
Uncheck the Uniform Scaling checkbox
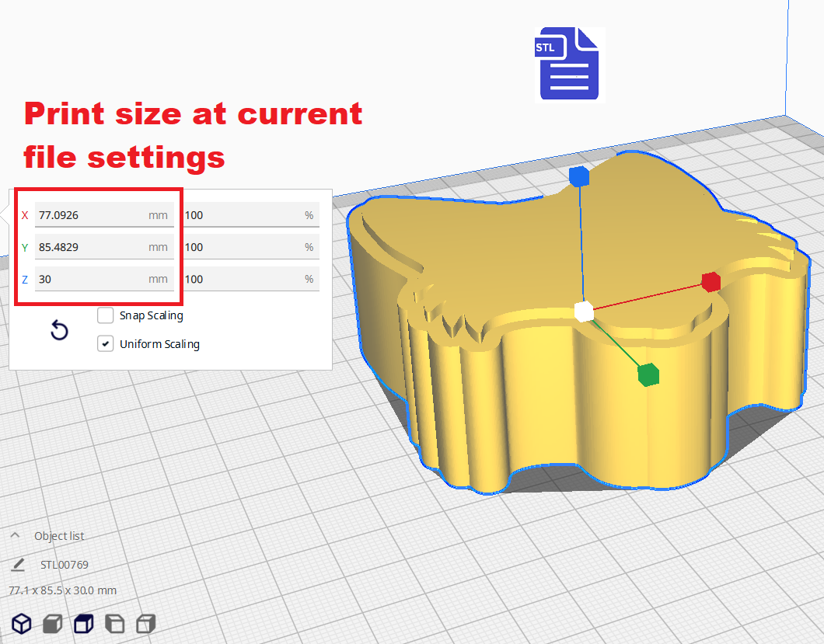(x=106, y=343)
